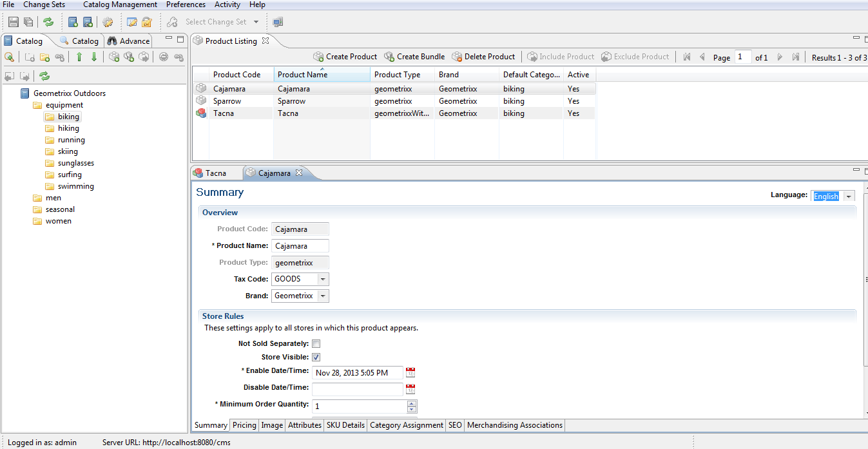Click the Save floppy disk icon
Viewport: 868px width, 449px height.
tap(13, 22)
